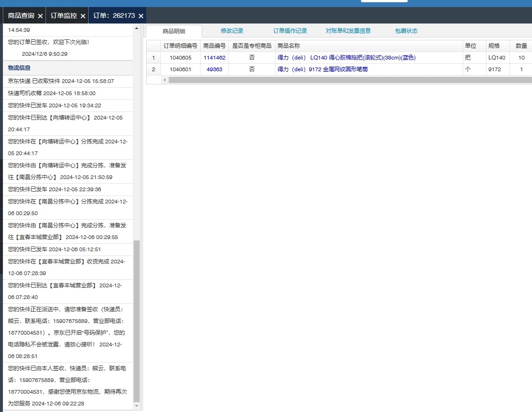The height and width of the screenshot is (412, 532).
Task: Click the spec cell 9172
Action: [497, 69]
